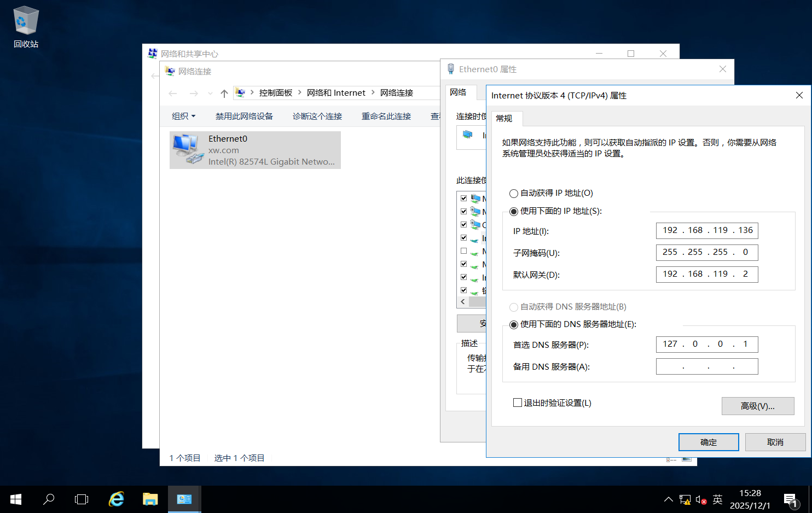The width and height of the screenshot is (812, 513).
Task: Expand the 控制面板 breadcrumb chevron
Action: click(299, 92)
